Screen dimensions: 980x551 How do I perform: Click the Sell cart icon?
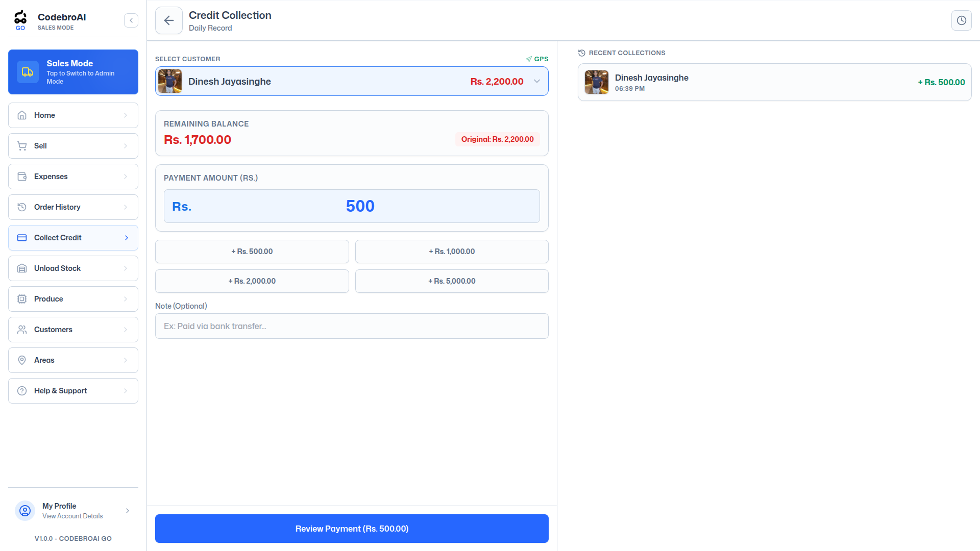pyautogui.click(x=22, y=146)
